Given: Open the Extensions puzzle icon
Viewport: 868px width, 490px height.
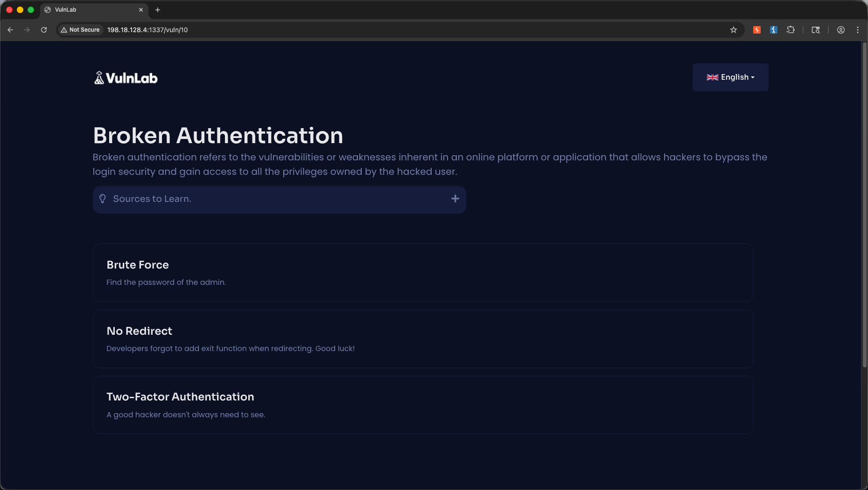Looking at the screenshot, I should [x=791, y=30].
